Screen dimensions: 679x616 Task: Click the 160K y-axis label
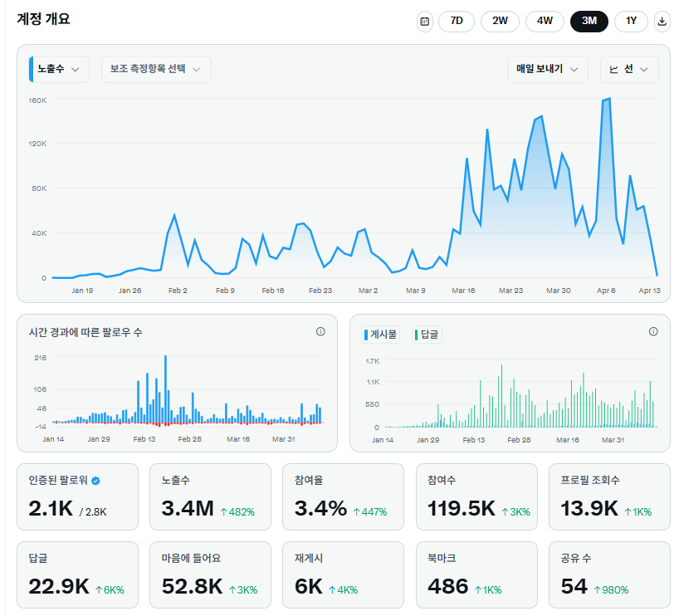click(x=37, y=100)
